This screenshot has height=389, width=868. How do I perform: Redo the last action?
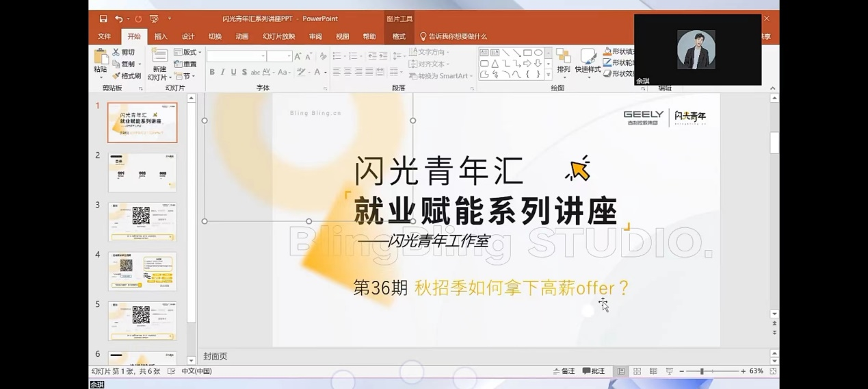138,19
